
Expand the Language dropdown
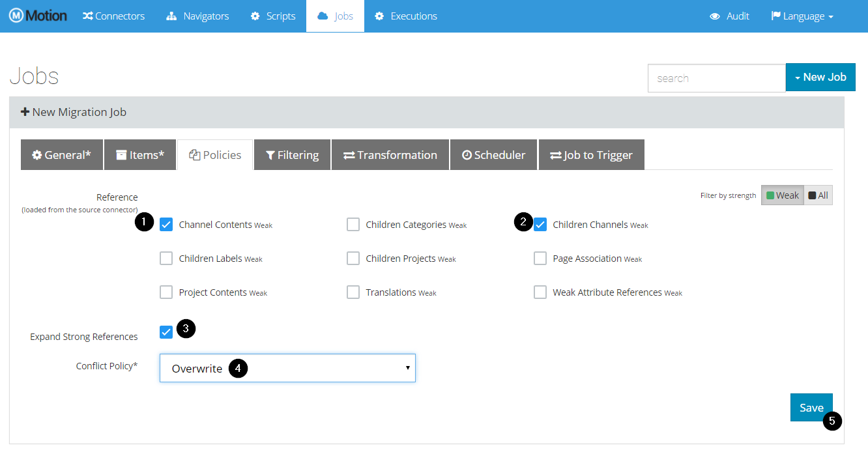802,16
